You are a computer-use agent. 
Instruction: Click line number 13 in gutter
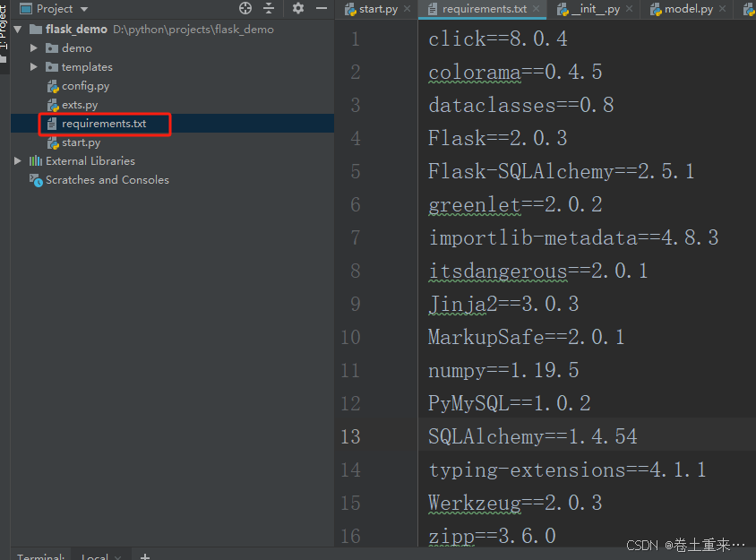(x=350, y=437)
